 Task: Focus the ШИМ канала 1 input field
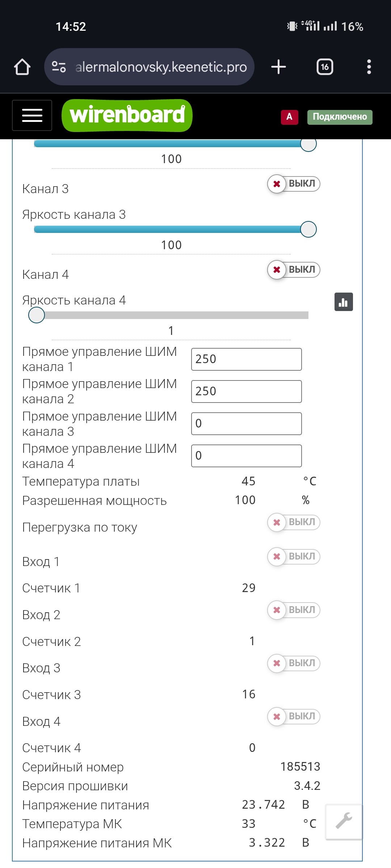(247, 359)
